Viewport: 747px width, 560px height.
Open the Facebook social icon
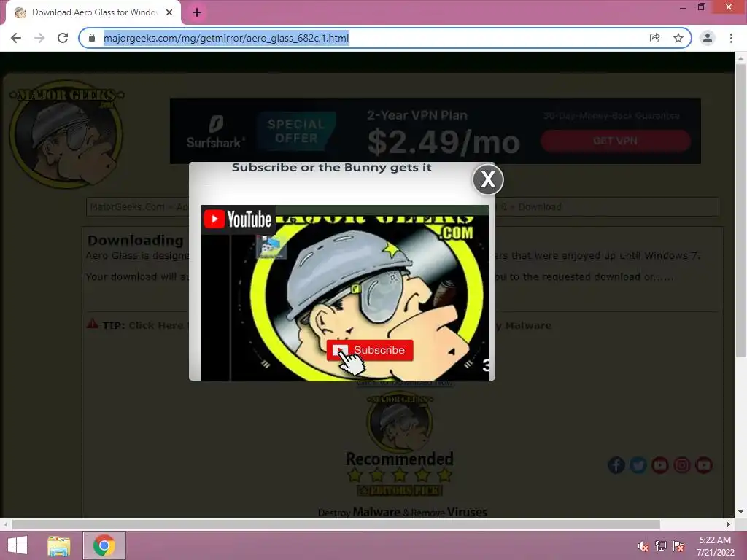click(x=616, y=465)
